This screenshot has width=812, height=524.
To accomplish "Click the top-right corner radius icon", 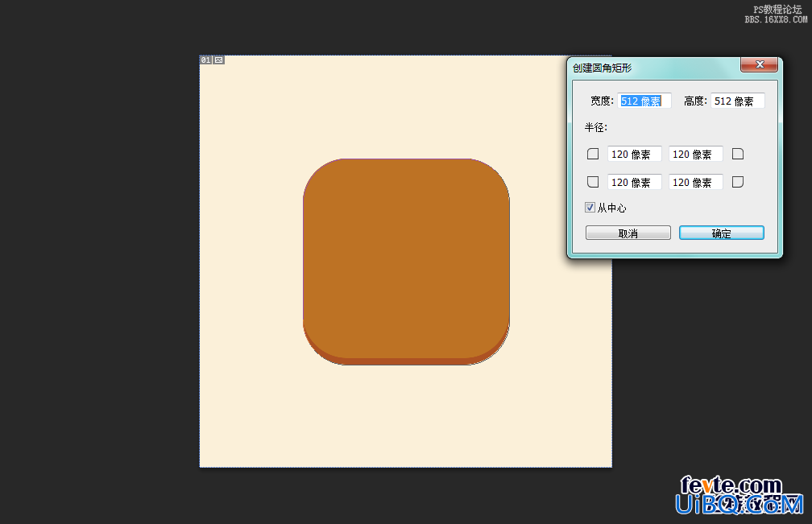I will click(738, 155).
